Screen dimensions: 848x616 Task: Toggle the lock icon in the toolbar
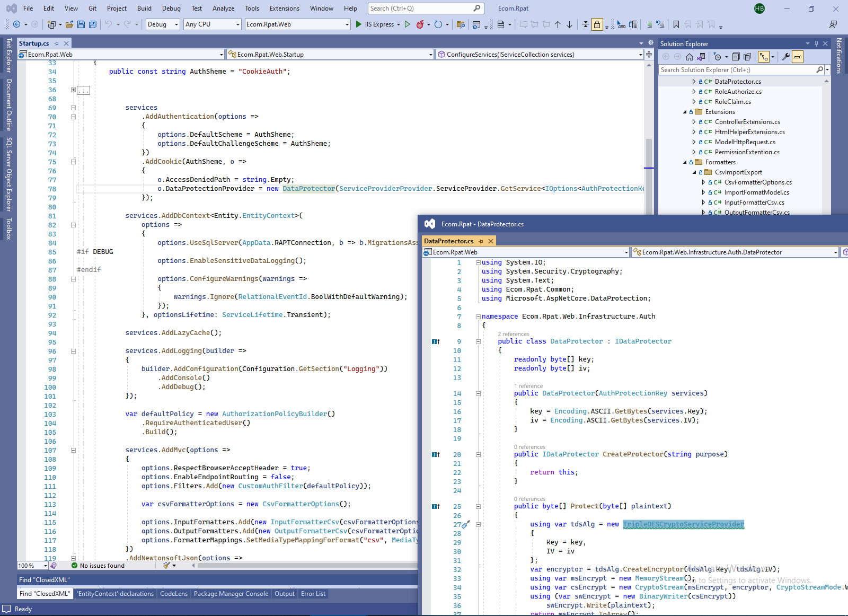[x=597, y=24]
